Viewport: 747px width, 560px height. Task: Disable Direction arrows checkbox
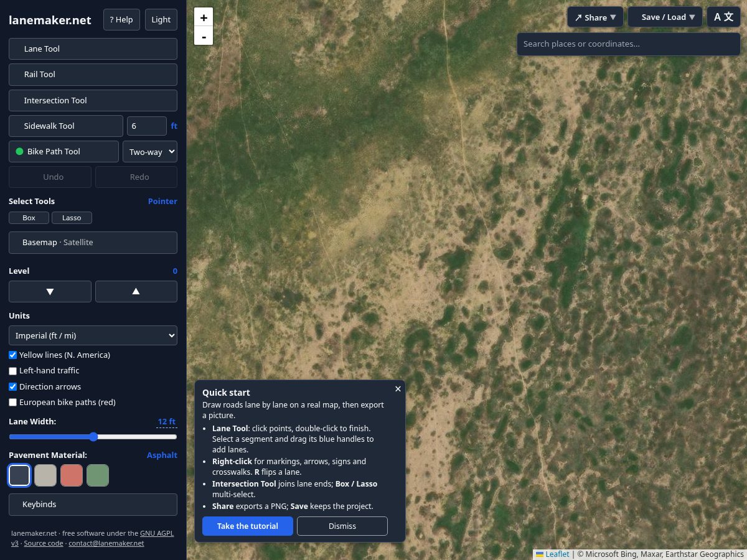tap(12, 386)
